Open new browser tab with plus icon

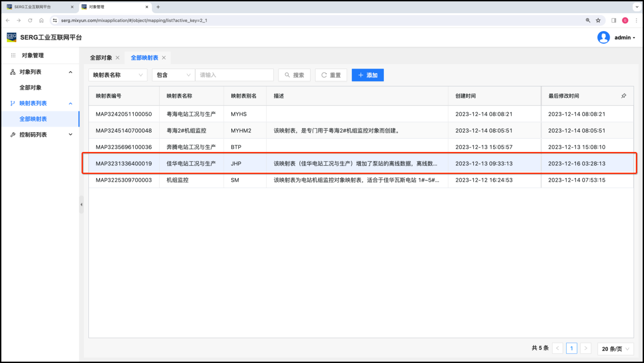(158, 7)
